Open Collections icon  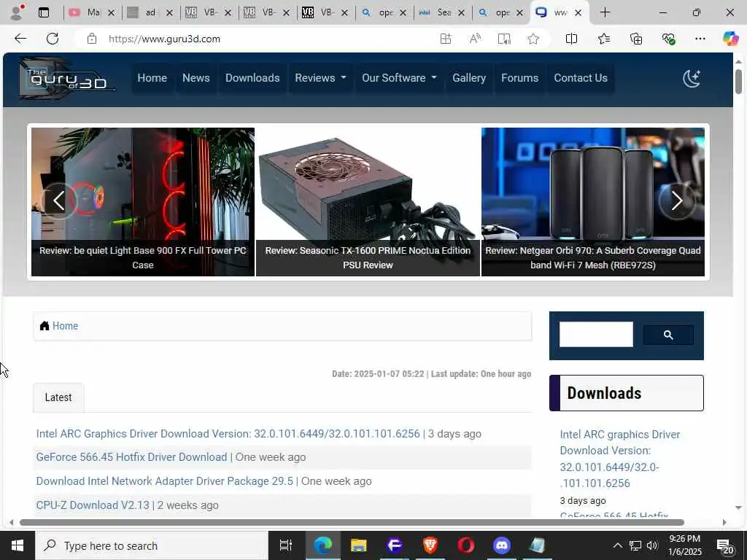click(636, 39)
